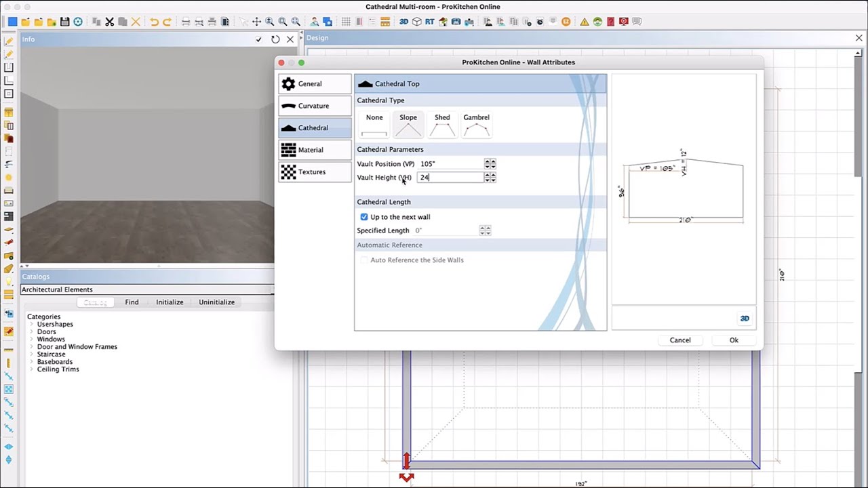Expand the Doors category
The width and height of the screenshot is (868, 488).
(x=32, y=332)
